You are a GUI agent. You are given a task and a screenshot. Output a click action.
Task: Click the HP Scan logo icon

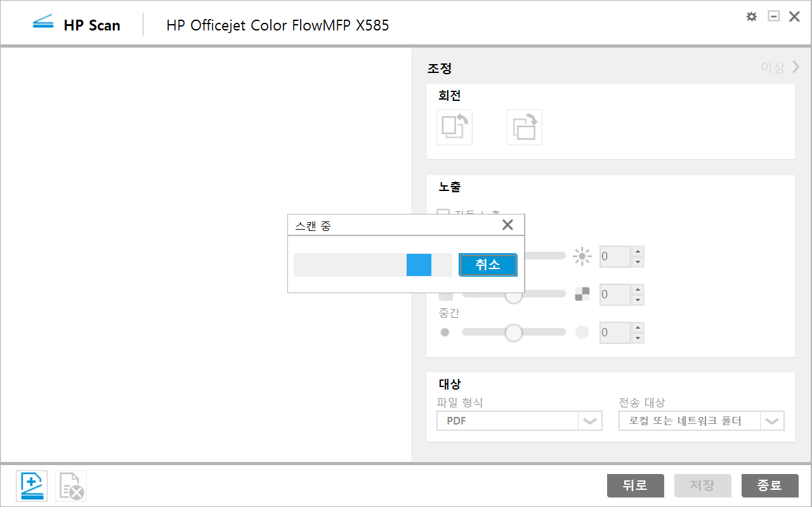pos(43,23)
